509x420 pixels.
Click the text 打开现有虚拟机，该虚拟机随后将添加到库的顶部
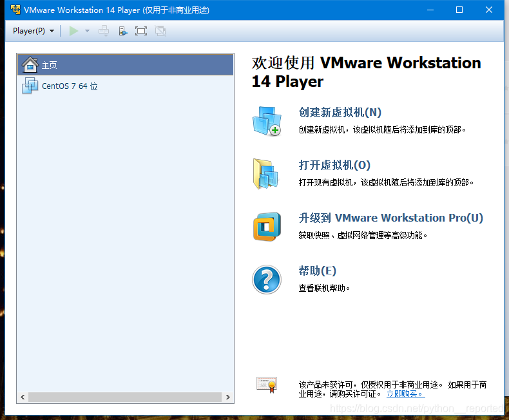point(386,182)
